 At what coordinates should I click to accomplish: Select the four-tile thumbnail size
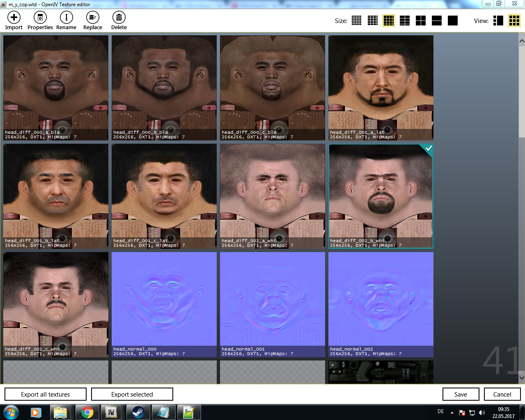[420, 21]
